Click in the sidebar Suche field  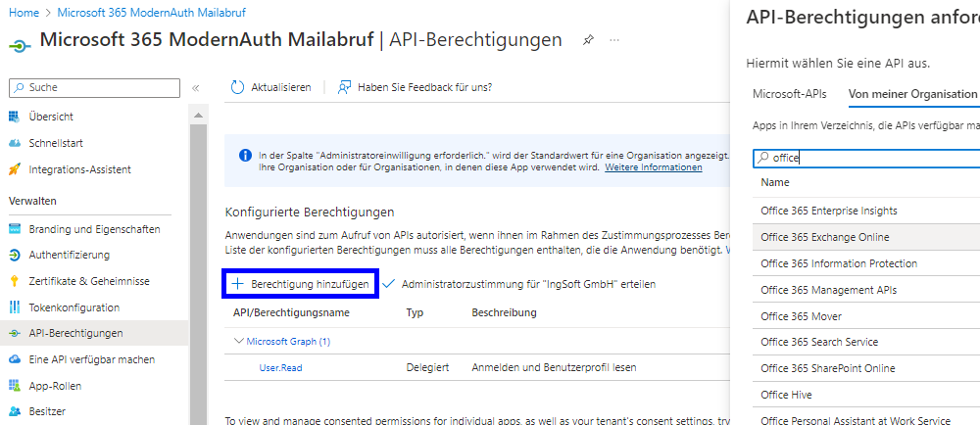pyautogui.click(x=94, y=88)
